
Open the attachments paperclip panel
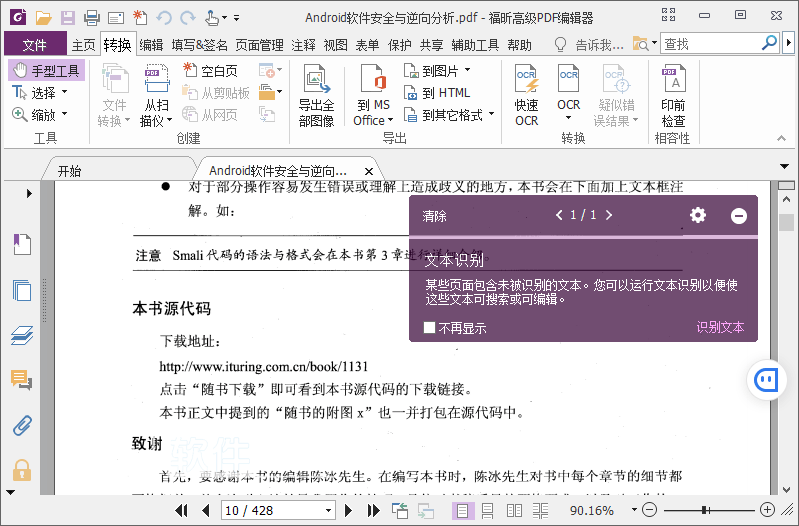click(x=21, y=424)
